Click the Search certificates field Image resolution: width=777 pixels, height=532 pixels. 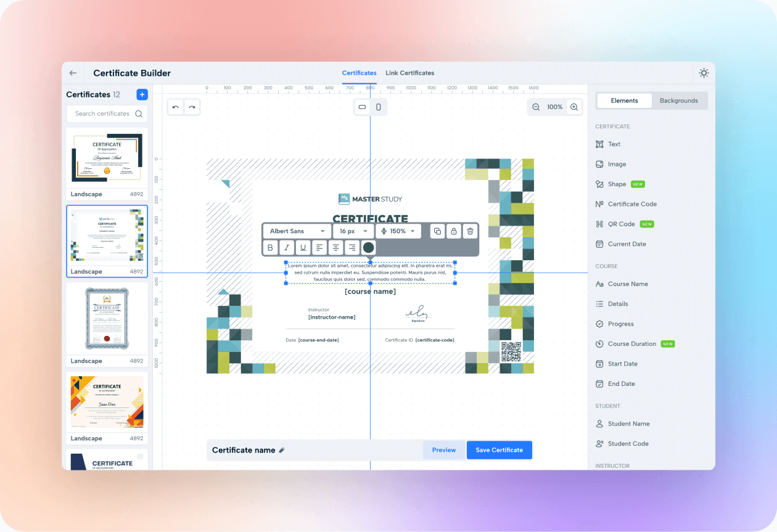pyautogui.click(x=102, y=113)
